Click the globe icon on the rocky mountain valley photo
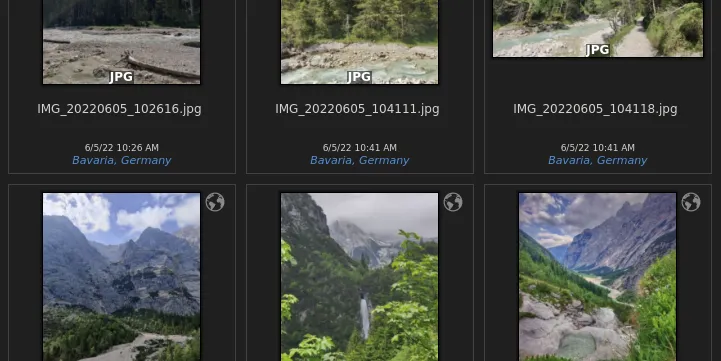The image size is (721, 361). click(215, 202)
